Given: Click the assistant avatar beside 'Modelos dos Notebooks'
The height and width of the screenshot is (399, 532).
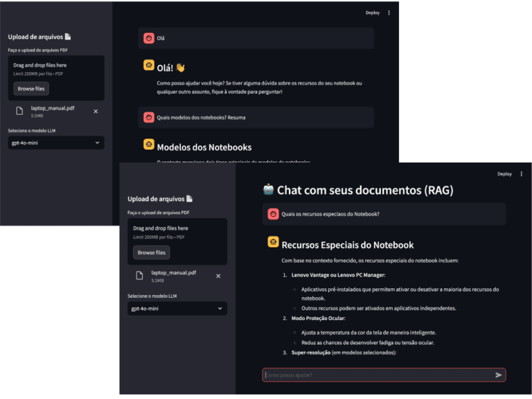Looking at the screenshot, I should (148, 145).
